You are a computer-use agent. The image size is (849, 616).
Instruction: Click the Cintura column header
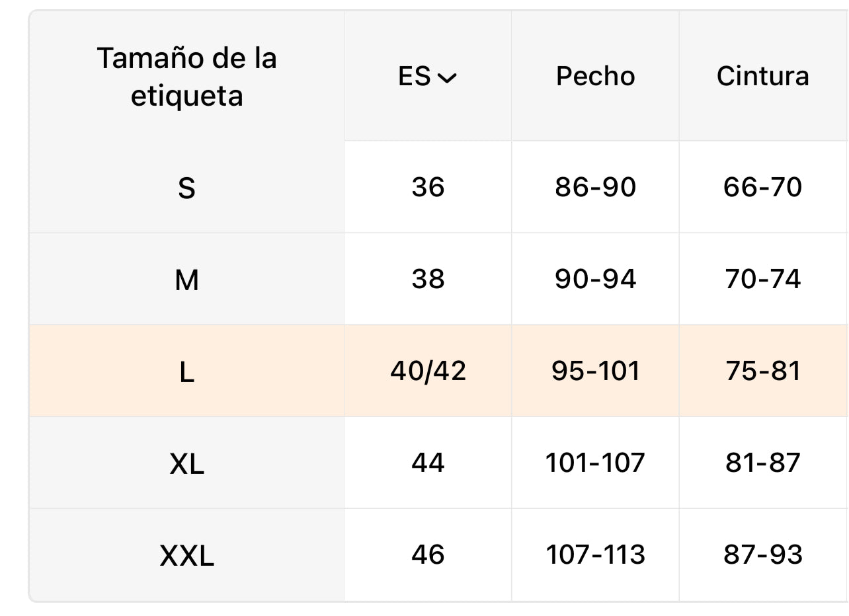[762, 77]
